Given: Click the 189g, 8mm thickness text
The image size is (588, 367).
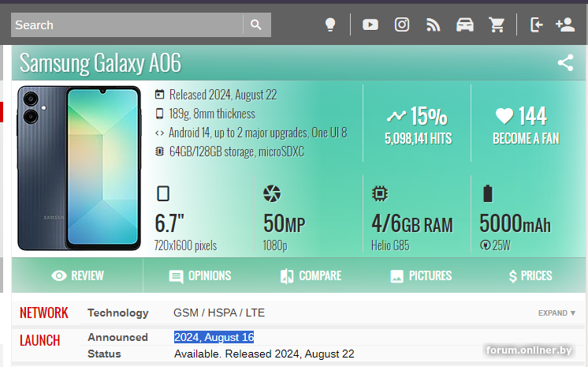Looking at the screenshot, I should (212, 114).
